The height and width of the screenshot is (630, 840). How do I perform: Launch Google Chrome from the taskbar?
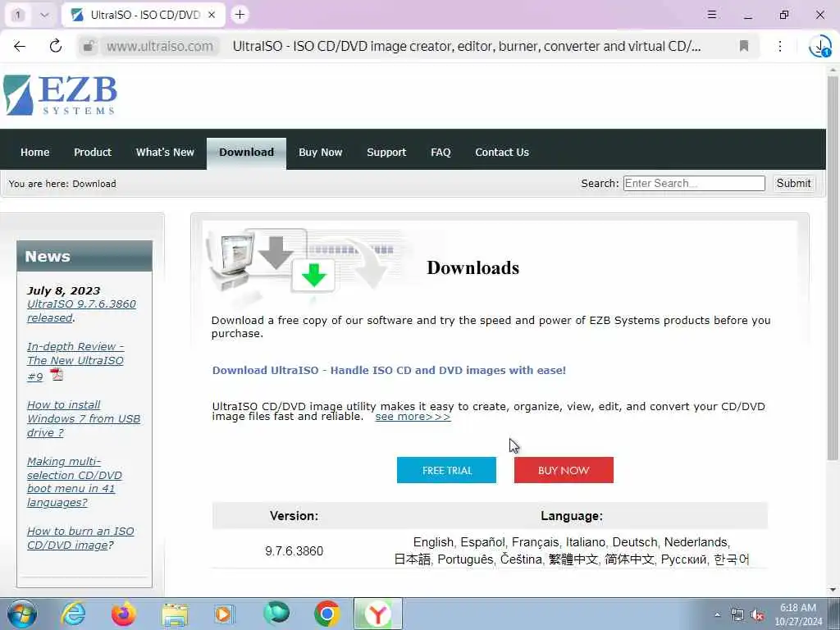[326, 614]
